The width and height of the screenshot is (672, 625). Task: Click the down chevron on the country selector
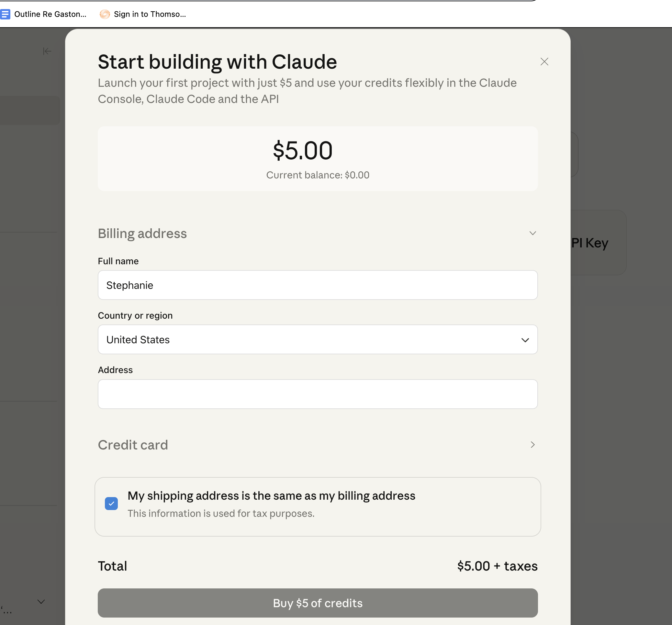tap(525, 340)
